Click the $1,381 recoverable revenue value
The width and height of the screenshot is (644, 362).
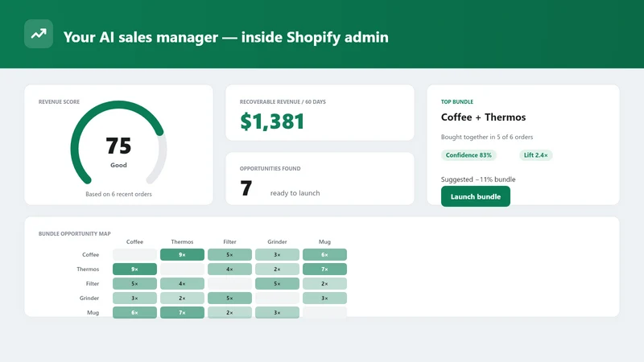[272, 121]
